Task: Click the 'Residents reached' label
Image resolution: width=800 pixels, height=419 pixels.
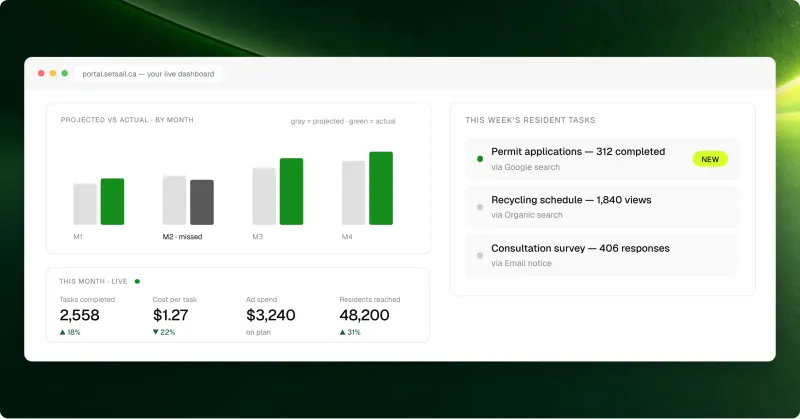Action: (x=370, y=300)
